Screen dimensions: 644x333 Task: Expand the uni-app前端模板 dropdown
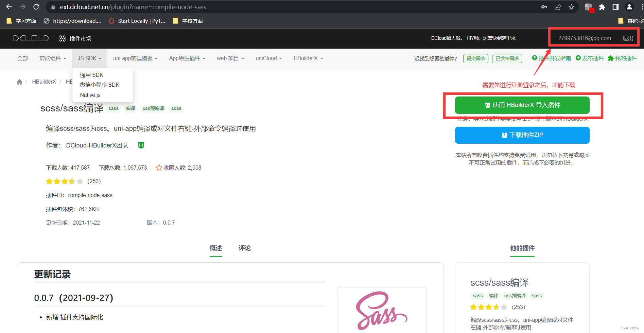(x=135, y=58)
